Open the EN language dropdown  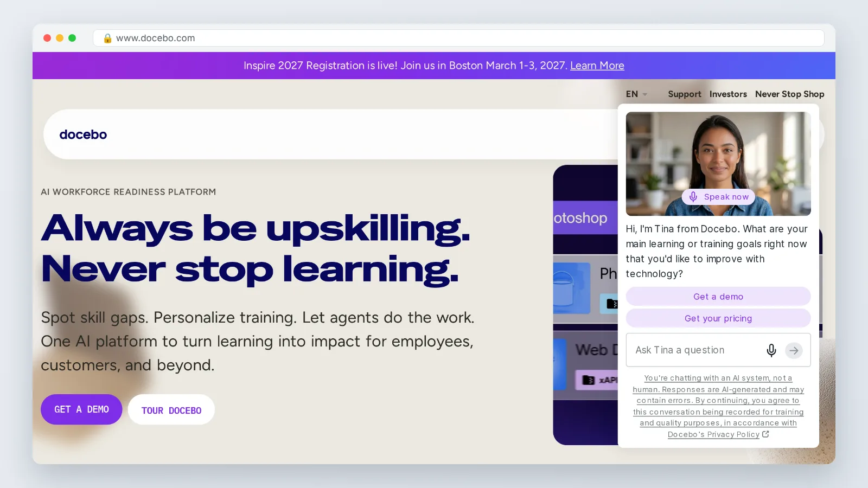coord(636,94)
